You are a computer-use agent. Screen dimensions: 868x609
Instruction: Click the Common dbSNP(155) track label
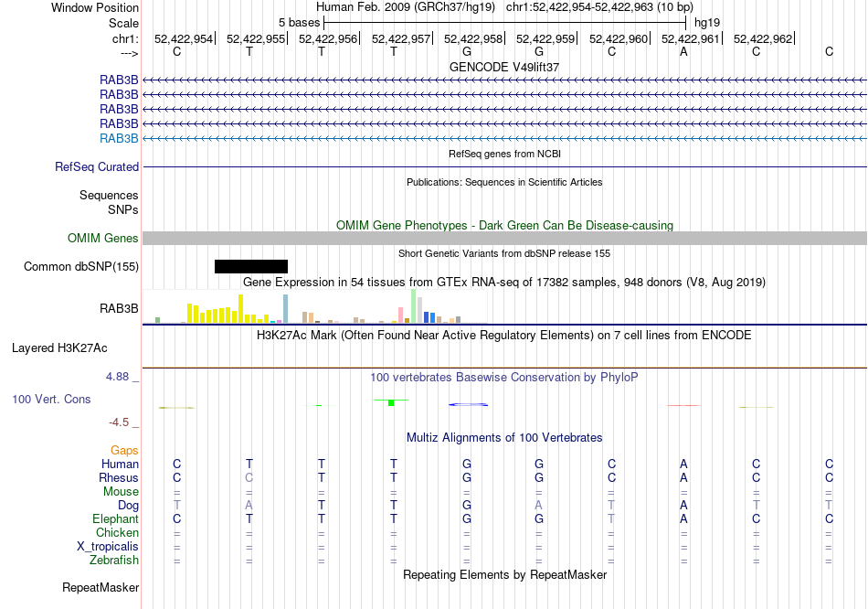pos(81,266)
